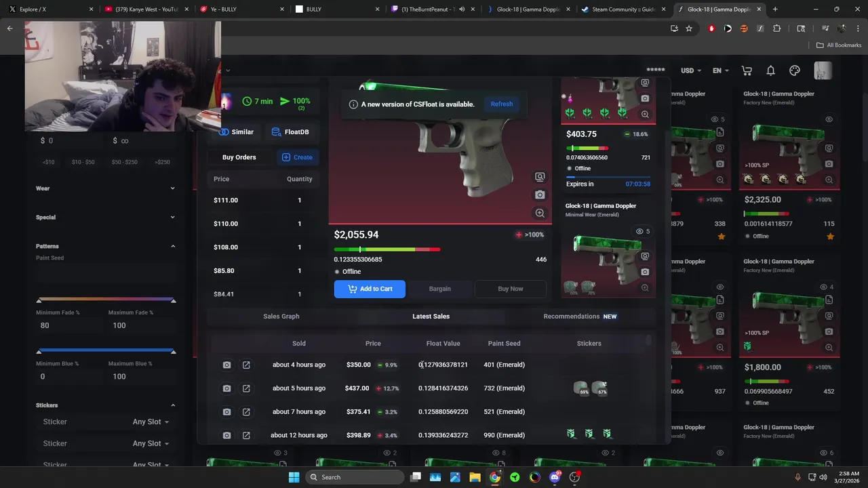Image resolution: width=868 pixels, height=488 pixels.
Task: Open the Chrome three-dot menu
Action: (857, 28)
